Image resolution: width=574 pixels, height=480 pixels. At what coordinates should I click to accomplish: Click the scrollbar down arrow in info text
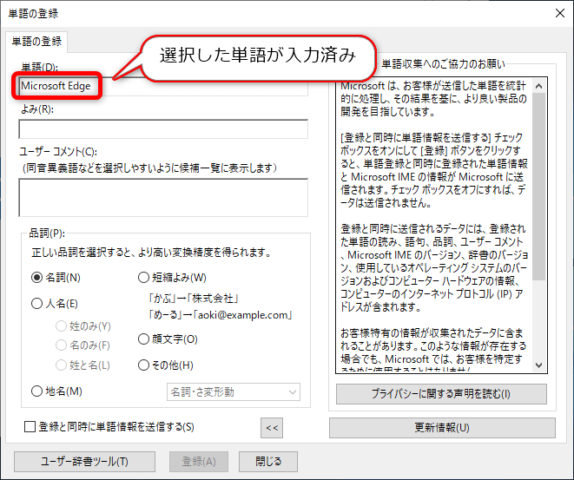538,365
